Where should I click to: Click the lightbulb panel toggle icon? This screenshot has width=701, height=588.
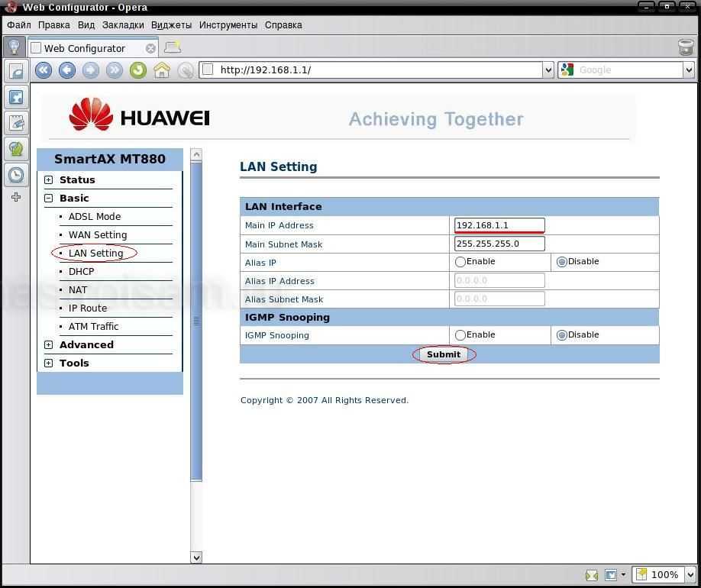15,47
